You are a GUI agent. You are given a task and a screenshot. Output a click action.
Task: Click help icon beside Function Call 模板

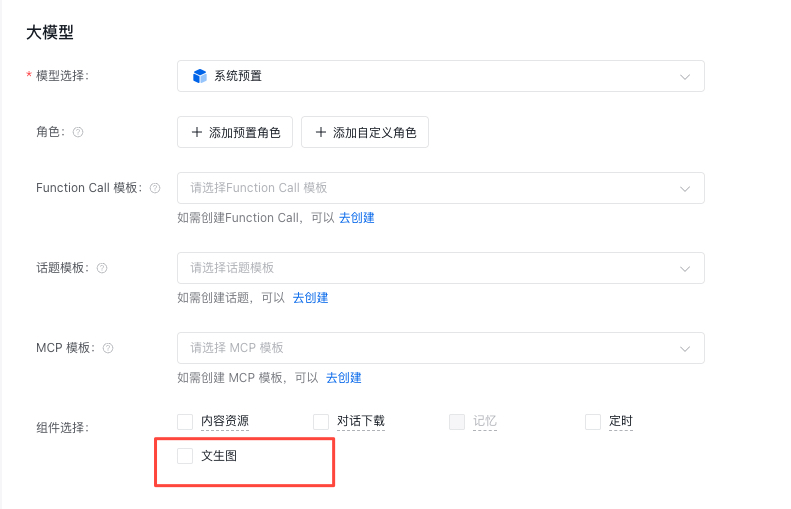pos(155,188)
